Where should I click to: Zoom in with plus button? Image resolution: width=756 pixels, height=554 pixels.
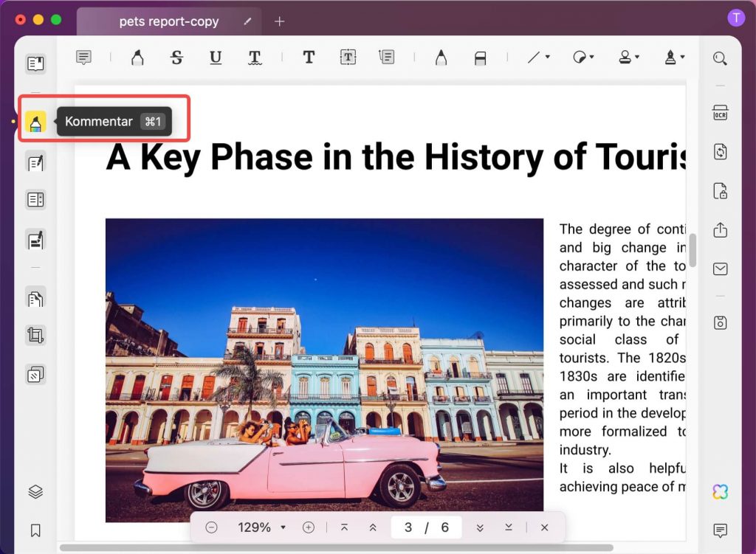[x=309, y=527]
